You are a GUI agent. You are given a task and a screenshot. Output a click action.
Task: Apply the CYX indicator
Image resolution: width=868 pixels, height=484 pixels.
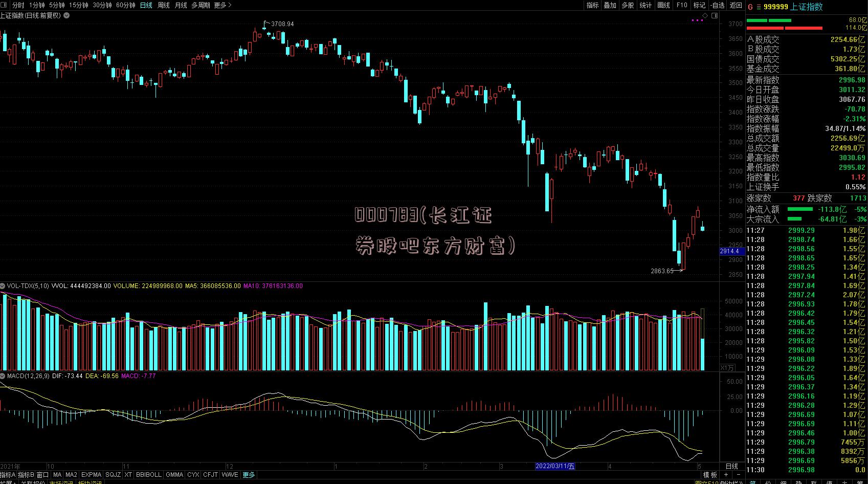193,475
